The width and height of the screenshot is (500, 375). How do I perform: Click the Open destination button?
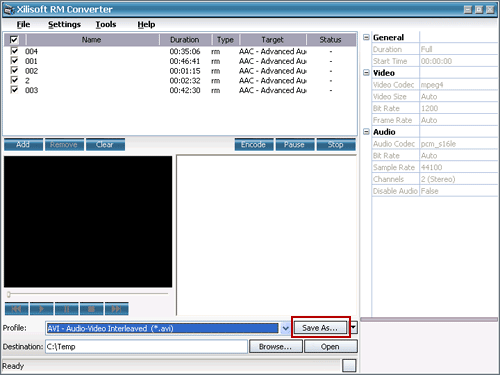[330, 347]
